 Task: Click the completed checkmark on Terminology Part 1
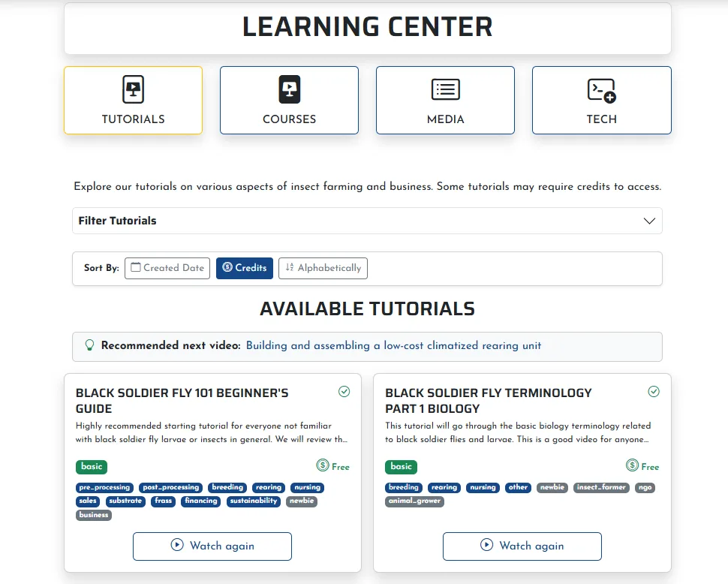[654, 391]
